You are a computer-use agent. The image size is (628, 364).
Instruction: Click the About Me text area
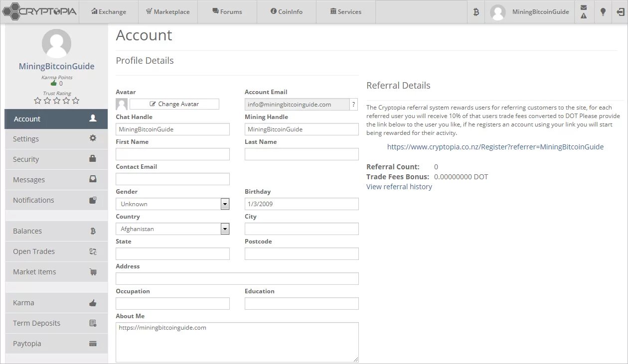click(x=237, y=342)
